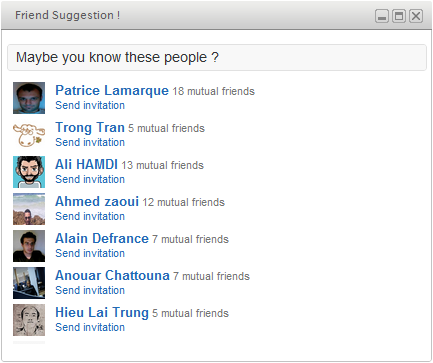Click Alain Defrance's profile picture
433x363 pixels.
[29, 246]
